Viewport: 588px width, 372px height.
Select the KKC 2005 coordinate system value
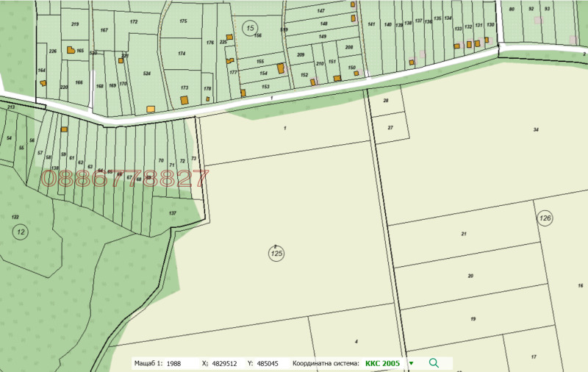pos(384,363)
